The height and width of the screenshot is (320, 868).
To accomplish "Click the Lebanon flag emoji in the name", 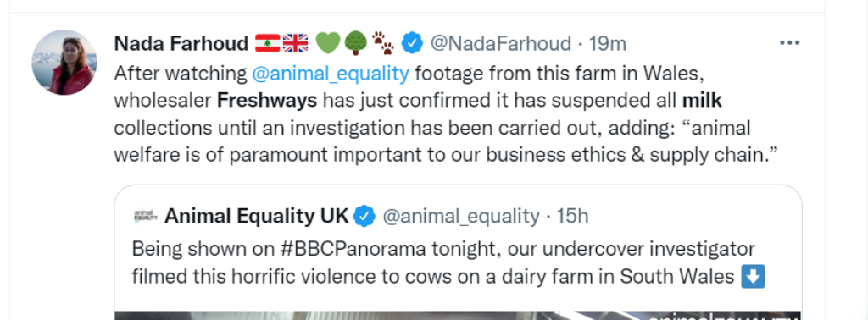I will point(267,43).
